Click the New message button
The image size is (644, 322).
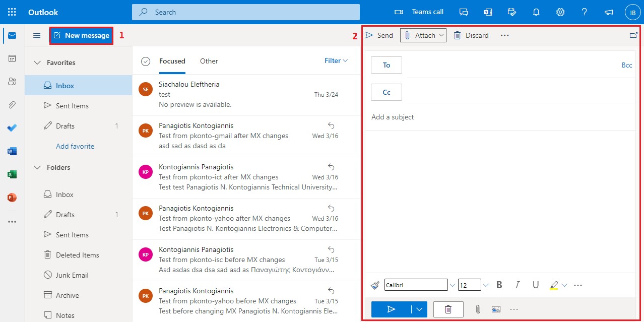[x=81, y=35]
